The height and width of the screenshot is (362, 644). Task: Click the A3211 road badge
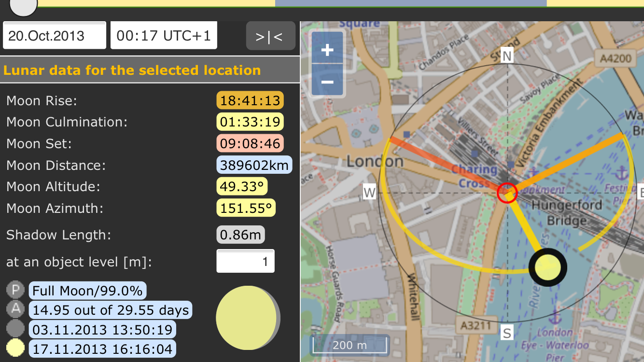coord(476,326)
